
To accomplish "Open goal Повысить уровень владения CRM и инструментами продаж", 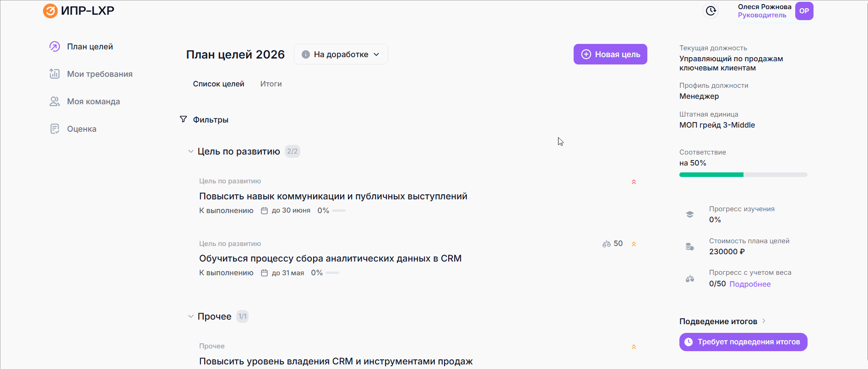I will [x=336, y=361].
